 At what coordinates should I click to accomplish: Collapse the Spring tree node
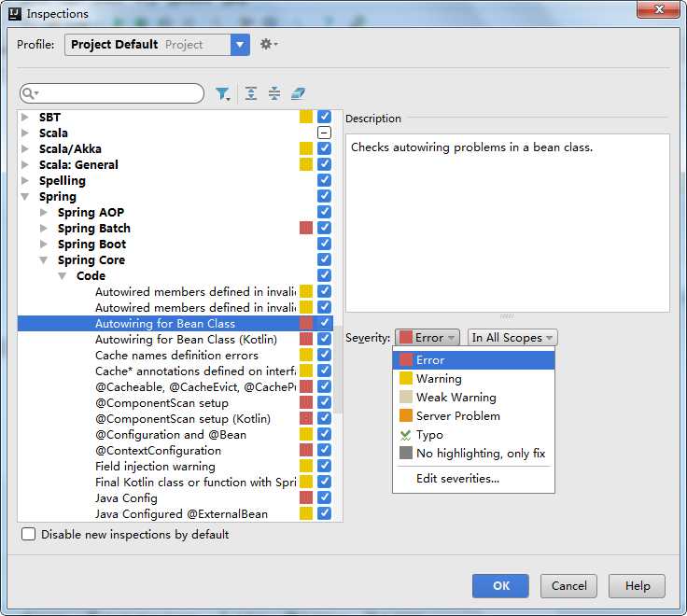pos(25,196)
